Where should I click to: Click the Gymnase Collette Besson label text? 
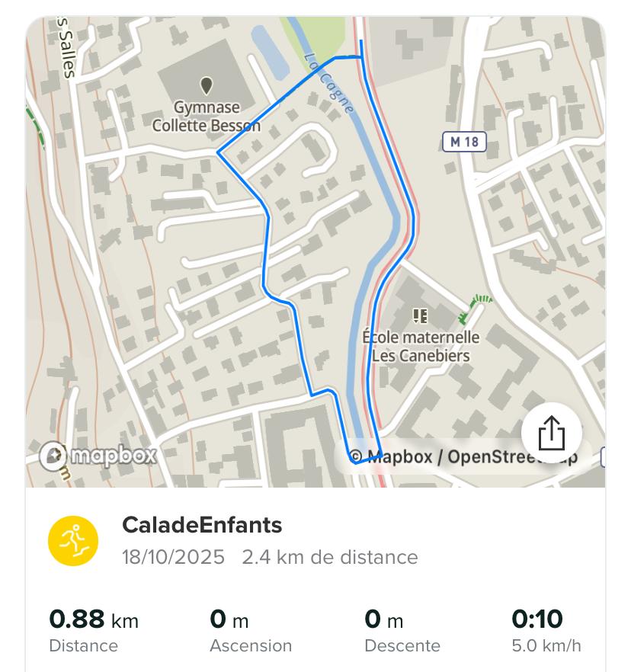coord(206,117)
